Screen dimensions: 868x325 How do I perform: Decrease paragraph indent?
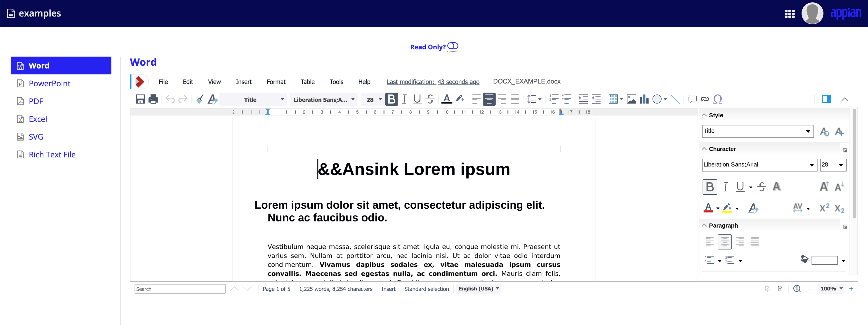coord(596,99)
